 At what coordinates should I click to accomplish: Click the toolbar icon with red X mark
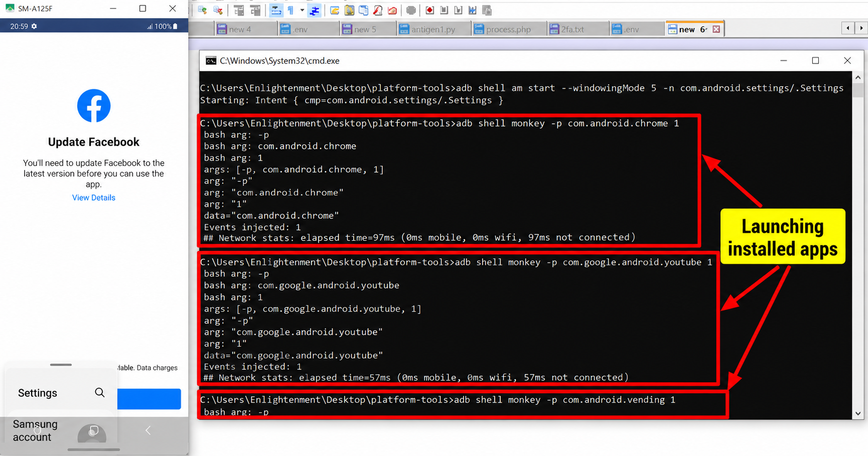[x=218, y=11]
